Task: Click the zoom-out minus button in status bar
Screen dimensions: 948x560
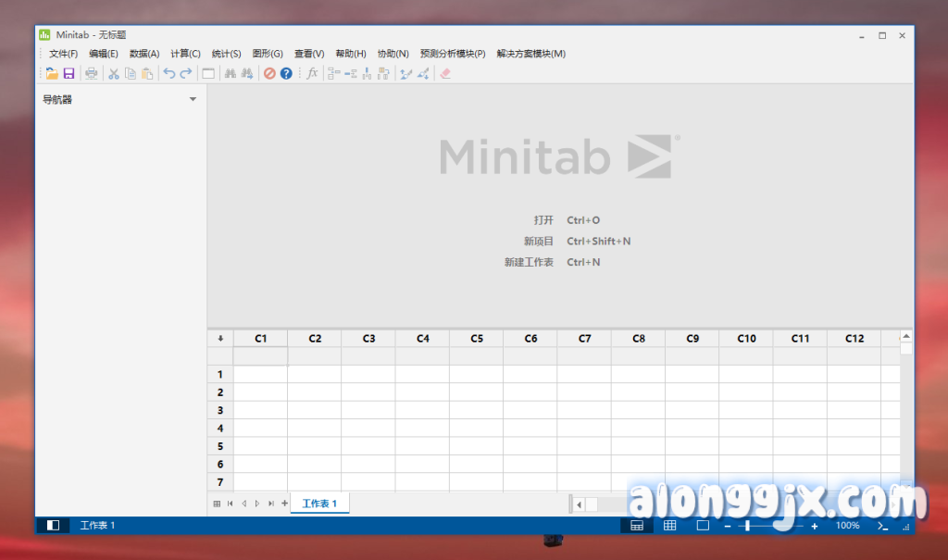Action: [x=728, y=526]
